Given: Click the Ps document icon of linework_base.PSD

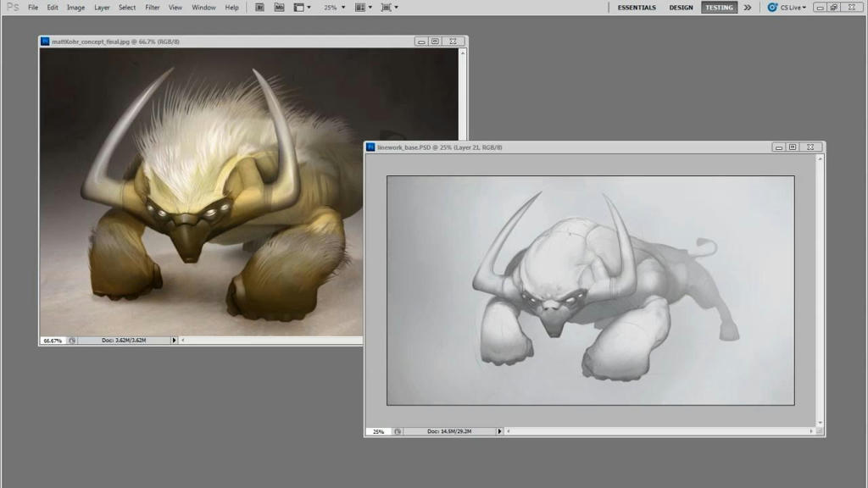Looking at the screenshot, I should pyautogui.click(x=370, y=147).
